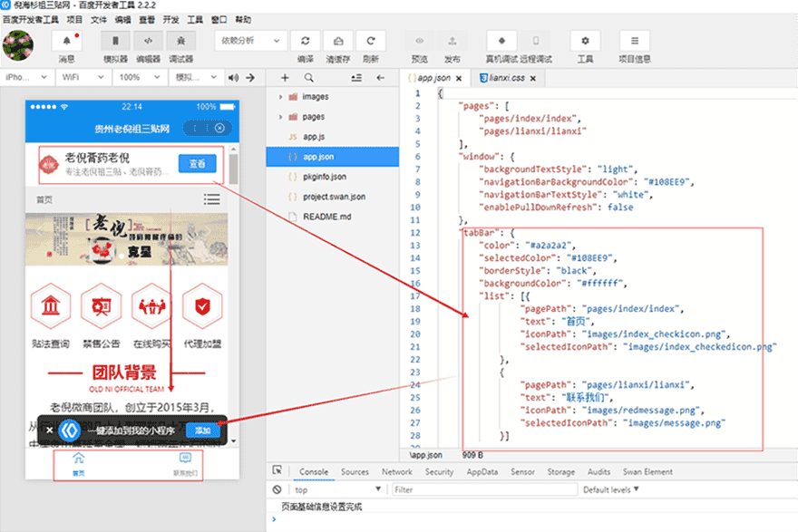This screenshot has height=532, width=798.
Task: Click the mini program capsule close icon
Action: coord(219,128)
